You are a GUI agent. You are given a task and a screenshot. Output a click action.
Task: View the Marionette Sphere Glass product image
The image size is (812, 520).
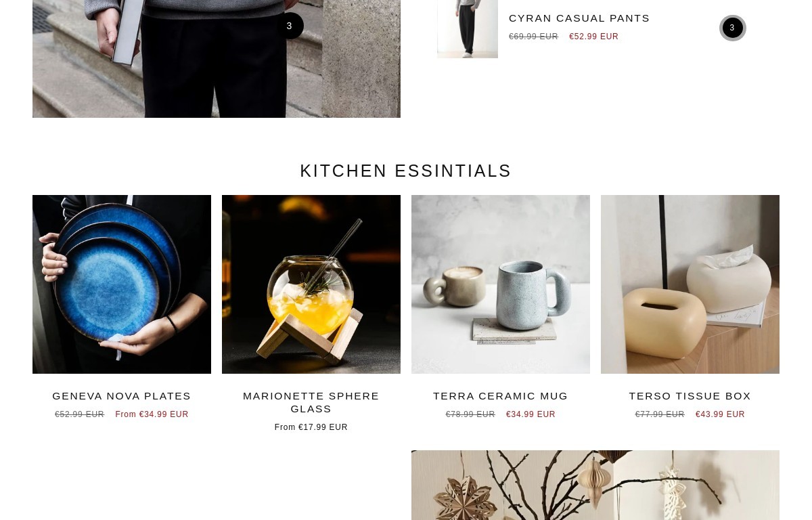[x=311, y=284]
